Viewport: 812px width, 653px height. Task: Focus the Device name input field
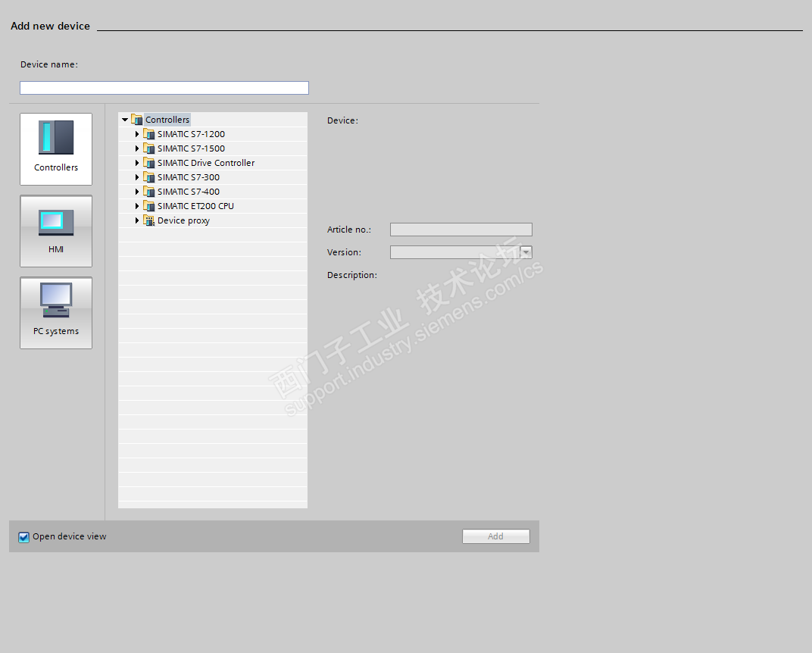tap(164, 88)
